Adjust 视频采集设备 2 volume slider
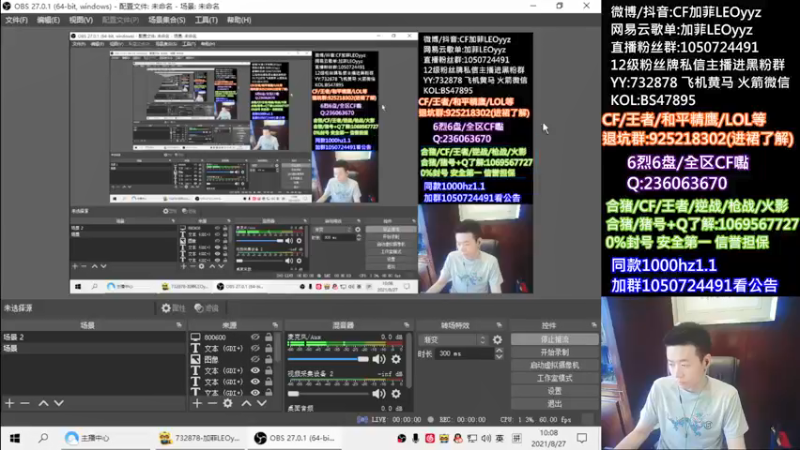 pos(328,393)
